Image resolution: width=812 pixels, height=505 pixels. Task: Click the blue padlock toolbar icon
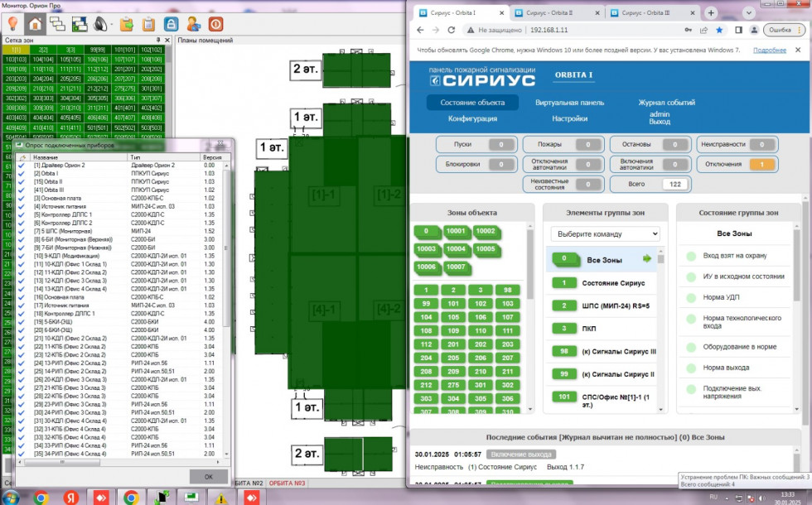pyautogui.click(x=171, y=23)
